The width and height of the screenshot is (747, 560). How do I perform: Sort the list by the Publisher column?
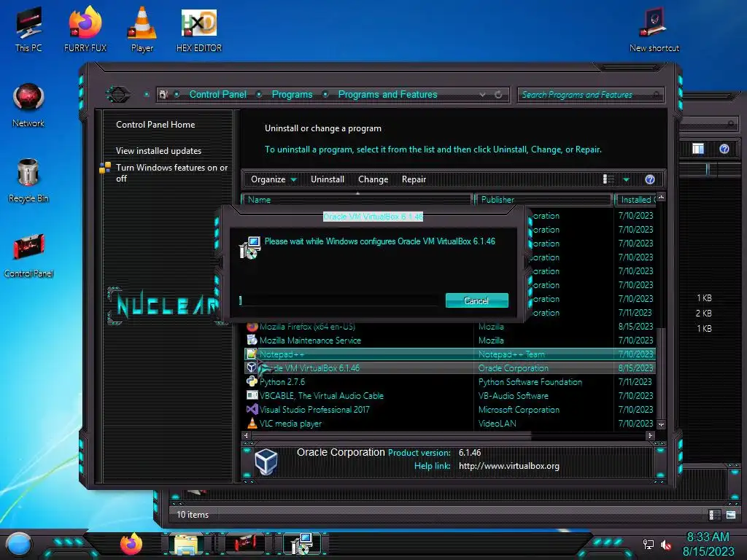point(543,200)
